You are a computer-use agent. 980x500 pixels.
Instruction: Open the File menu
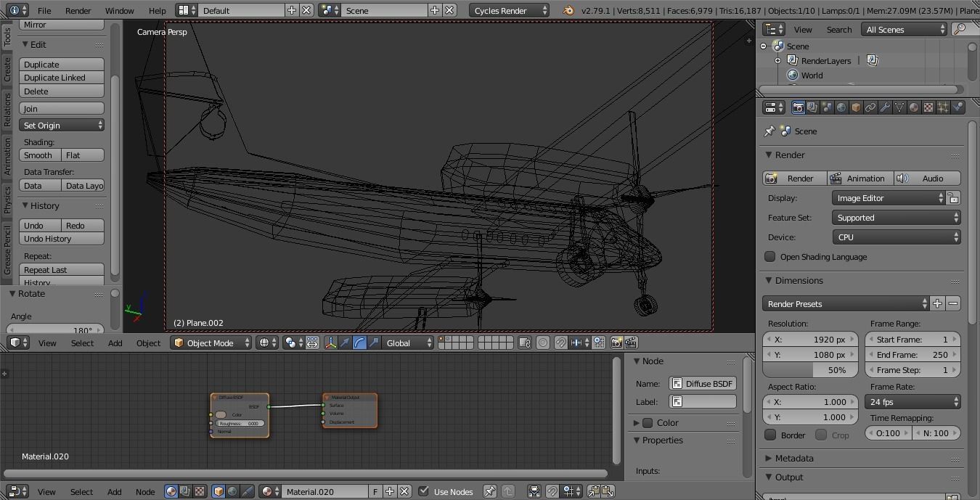tap(44, 10)
